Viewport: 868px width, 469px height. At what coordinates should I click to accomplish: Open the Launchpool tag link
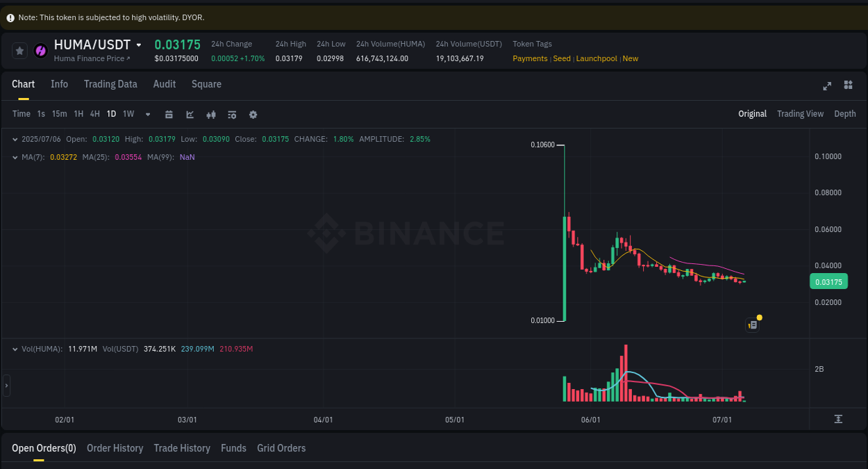tap(596, 58)
